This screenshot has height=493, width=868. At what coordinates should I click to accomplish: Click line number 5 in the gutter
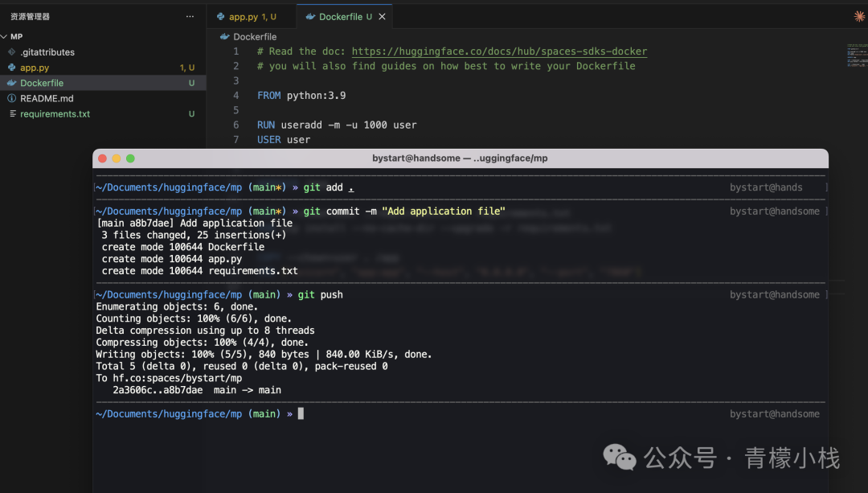(235, 110)
